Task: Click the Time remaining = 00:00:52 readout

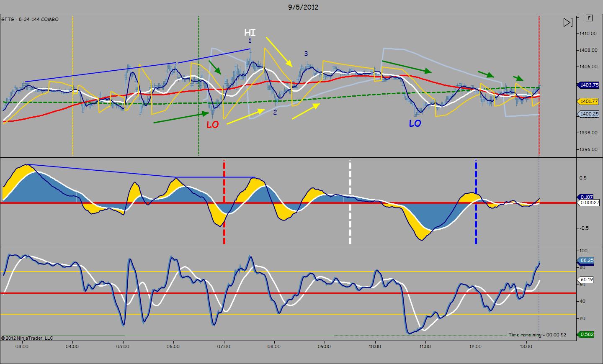Action: (538, 335)
